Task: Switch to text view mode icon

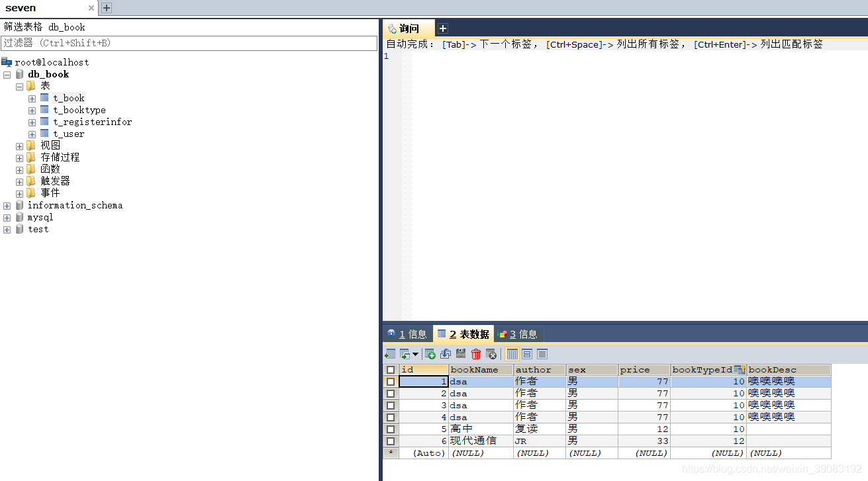Action: 542,354
